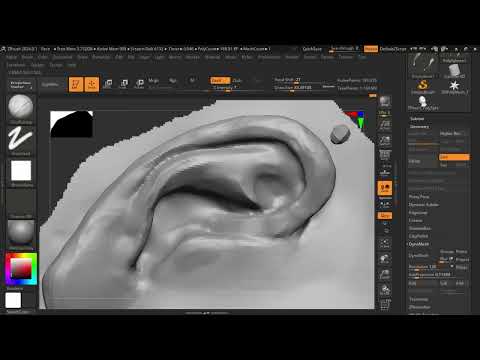Toggle the Menus button in title bar
Screen dimensions: 480x360
pos(371,49)
